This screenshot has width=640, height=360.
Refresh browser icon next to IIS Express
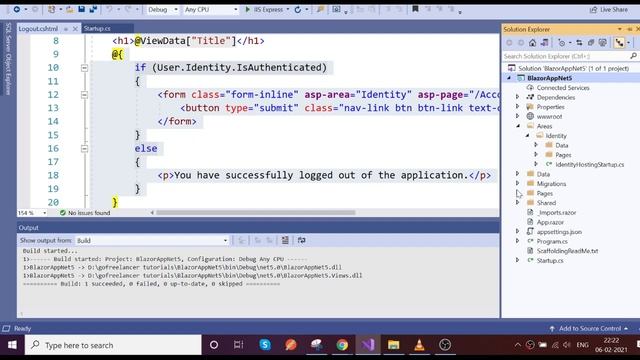click(x=298, y=9)
